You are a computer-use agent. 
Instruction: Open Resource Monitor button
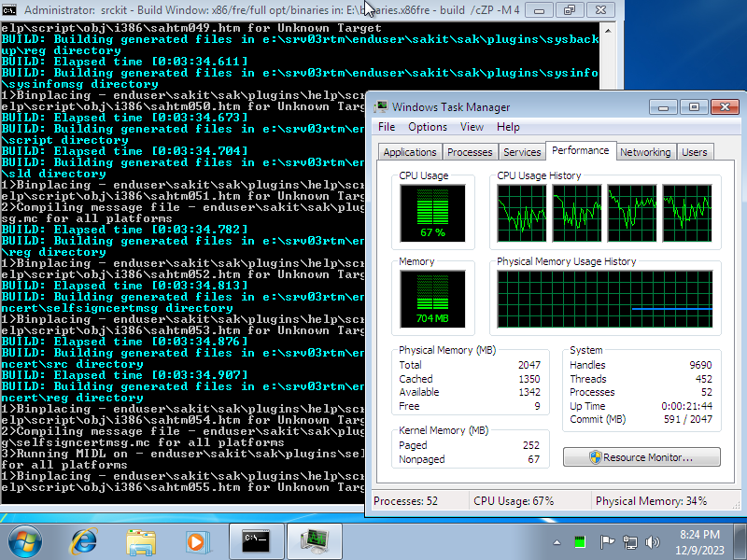(641, 457)
